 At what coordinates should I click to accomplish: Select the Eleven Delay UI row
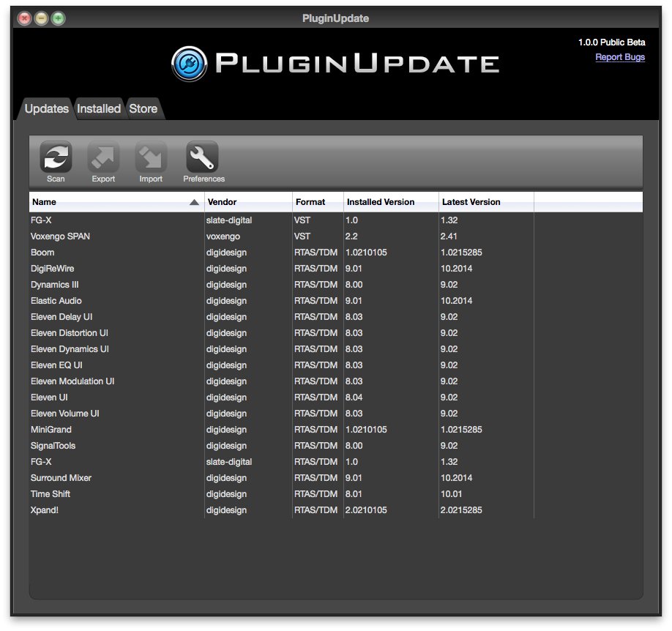tap(336, 317)
